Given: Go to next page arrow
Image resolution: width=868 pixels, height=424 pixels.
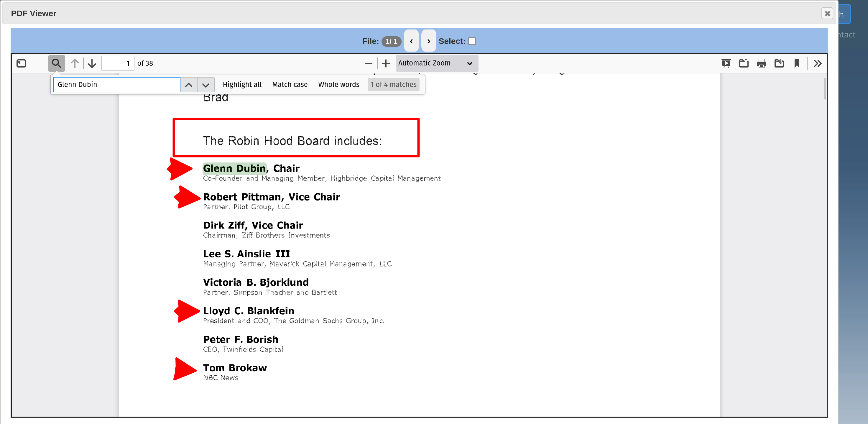Looking at the screenshot, I should 92,63.
